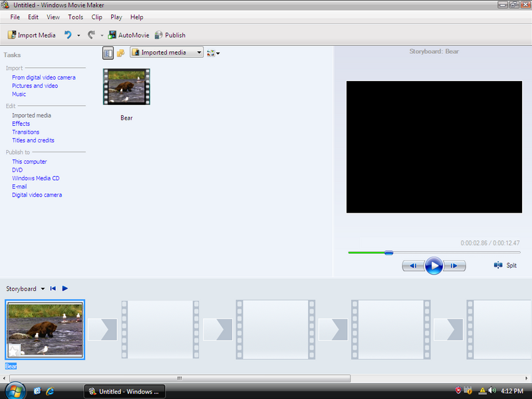Image resolution: width=532 pixels, height=399 pixels.
Task: Click the first transition cell after Bear
Action: tap(102, 329)
